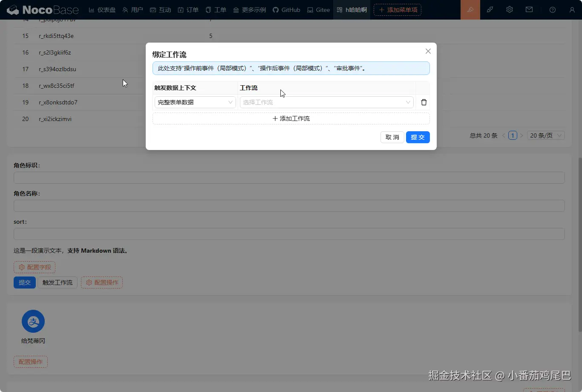Open the plugin manager icon
Screen dimensions: 582x392
pos(490,10)
